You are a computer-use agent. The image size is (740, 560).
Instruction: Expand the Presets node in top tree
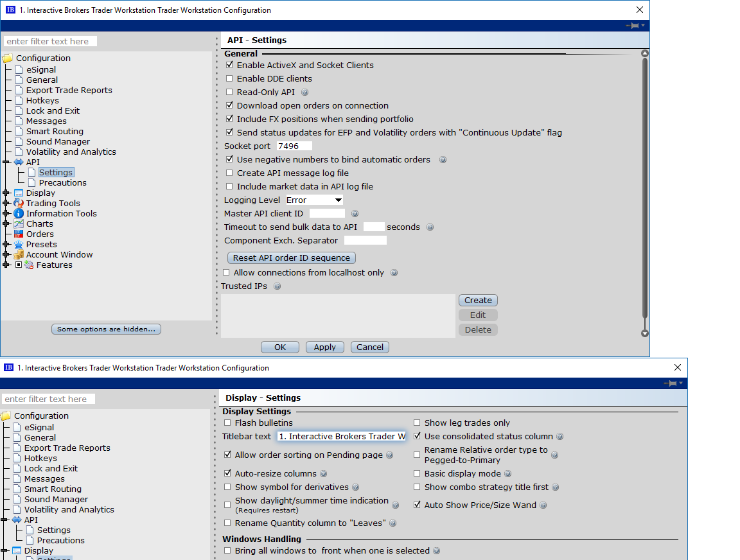click(x=6, y=245)
